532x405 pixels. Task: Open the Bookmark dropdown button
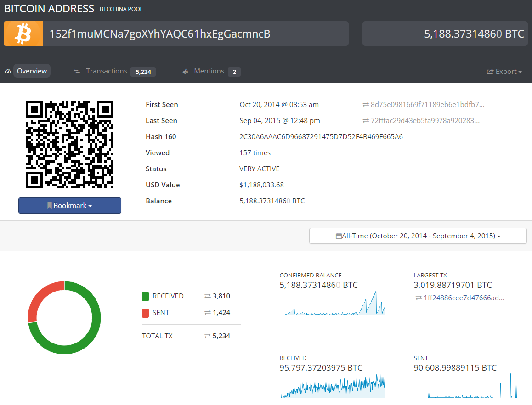point(70,206)
